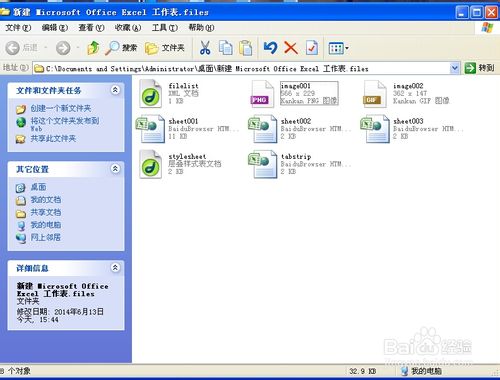500x380 pixels.
Task: Open the File (文件) menu
Action: click(18, 28)
